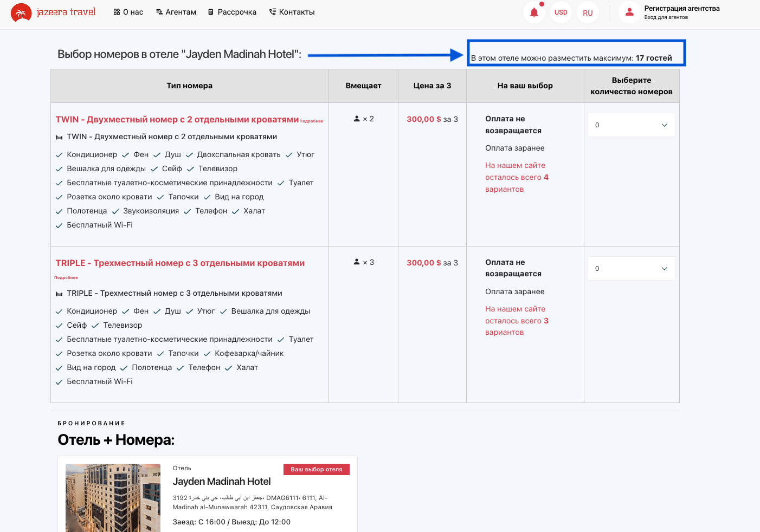Click the Jayden Madinah Hotel photo thumbnail
Viewport: 760px width, 532px height.
pos(113,497)
